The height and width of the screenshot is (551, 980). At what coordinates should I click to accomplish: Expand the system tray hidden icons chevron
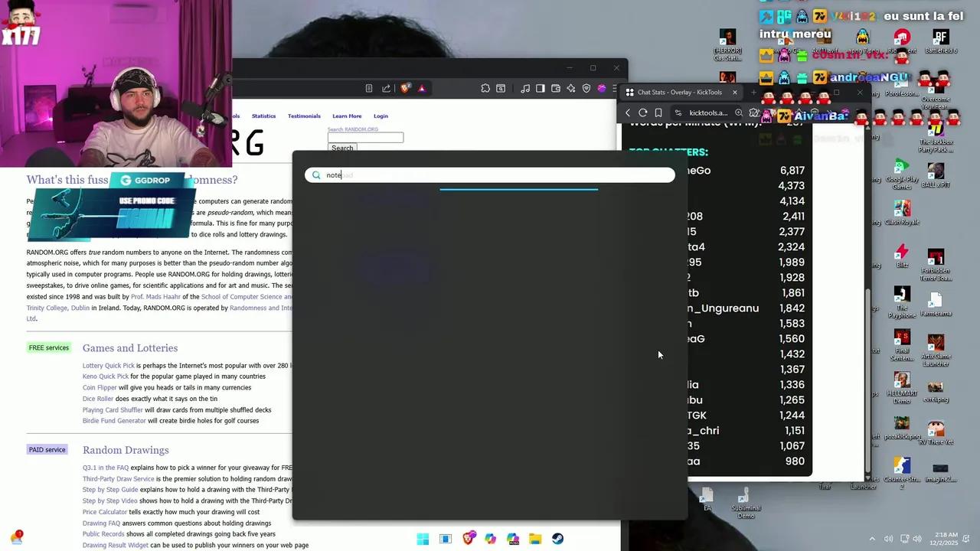point(871,539)
